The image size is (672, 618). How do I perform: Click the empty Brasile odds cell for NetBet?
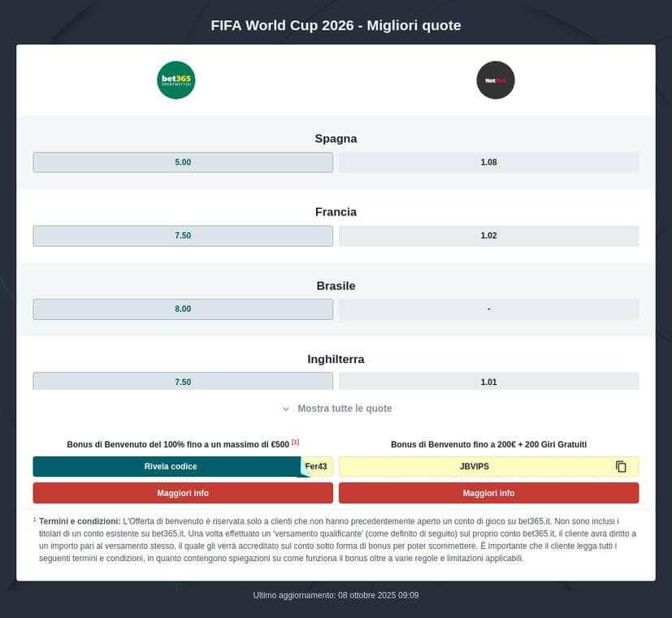[x=488, y=309]
